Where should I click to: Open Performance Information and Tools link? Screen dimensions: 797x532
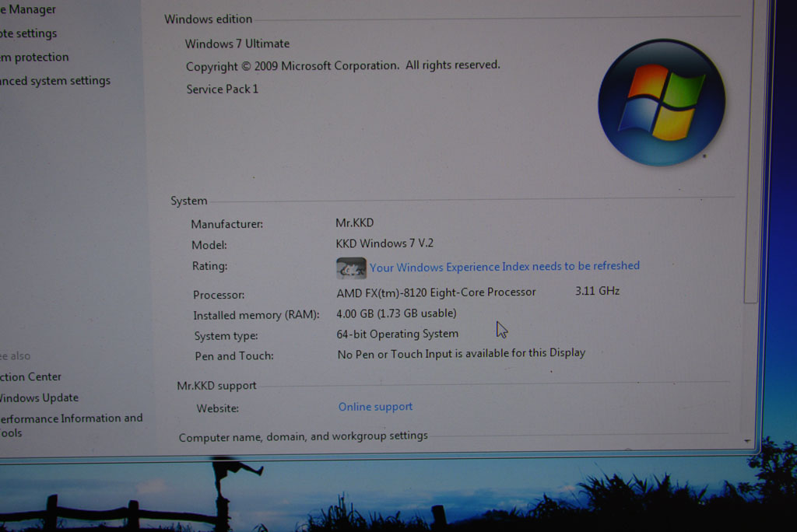[71, 425]
